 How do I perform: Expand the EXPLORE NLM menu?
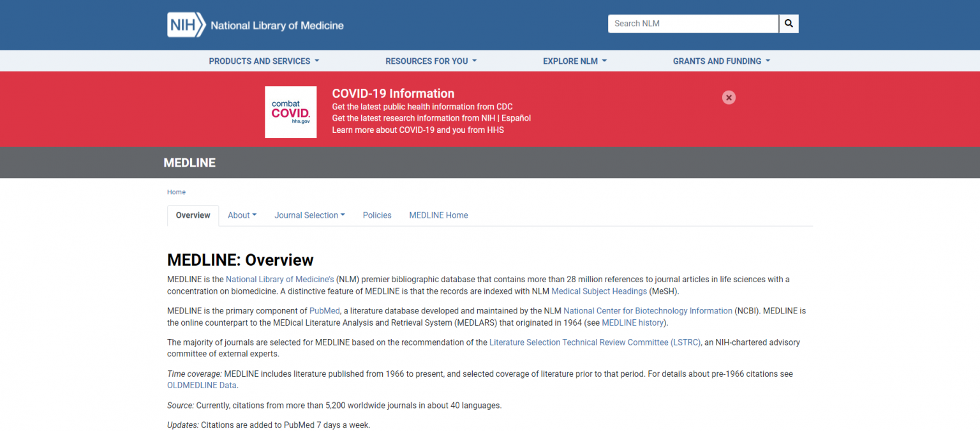click(x=574, y=61)
